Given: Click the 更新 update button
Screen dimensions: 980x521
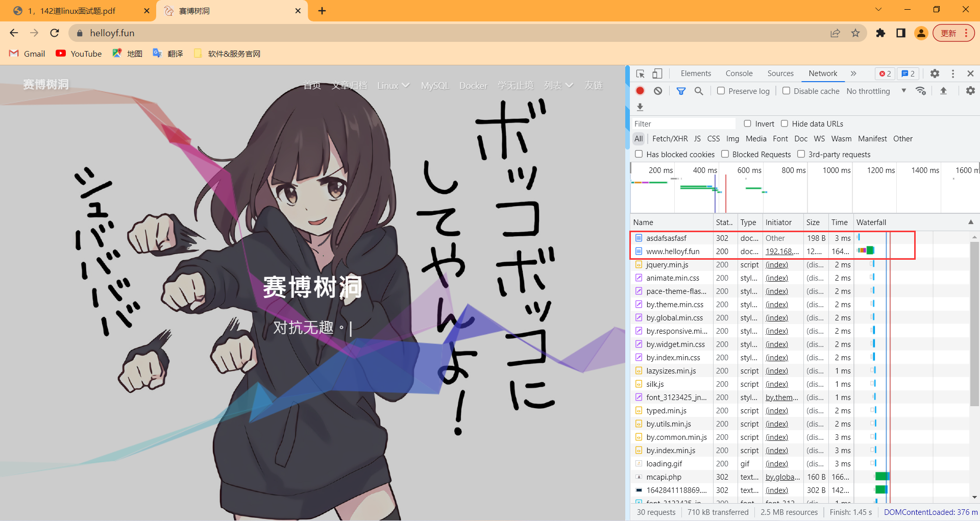Looking at the screenshot, I should [953, 33].
